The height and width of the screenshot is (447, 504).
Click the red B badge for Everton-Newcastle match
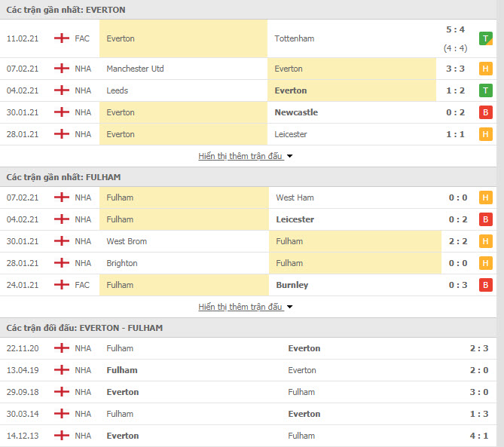coord(485,112)
